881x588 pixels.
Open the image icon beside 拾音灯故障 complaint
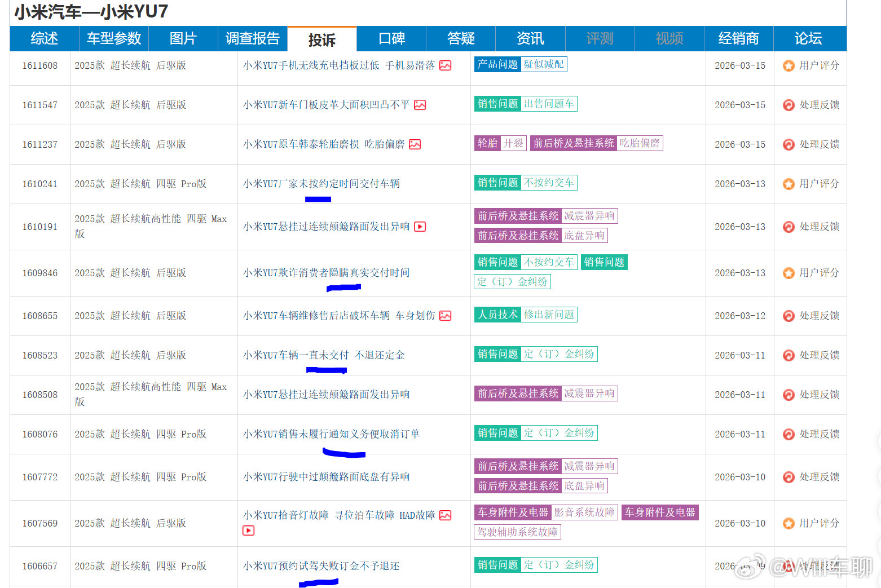click(446, 515)
